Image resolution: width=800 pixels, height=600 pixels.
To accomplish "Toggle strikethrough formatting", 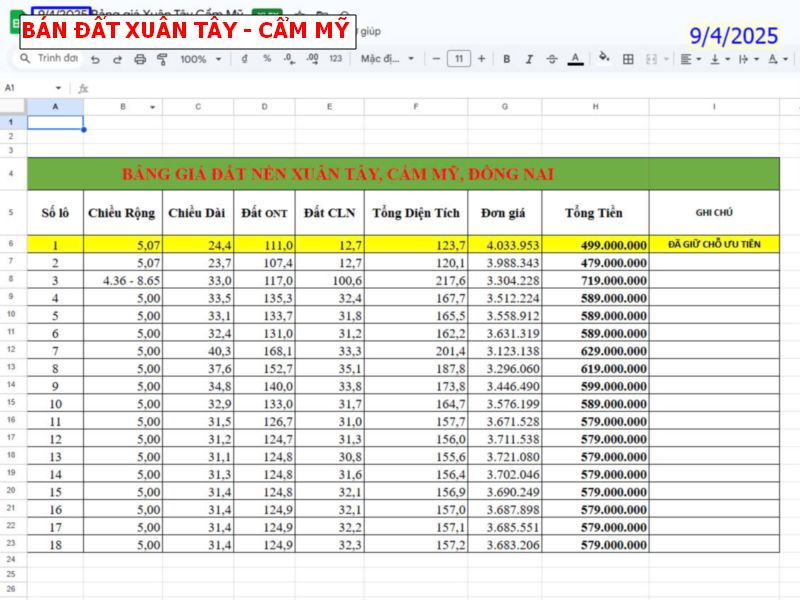I will pyautogui.click(x=552, y=59).
